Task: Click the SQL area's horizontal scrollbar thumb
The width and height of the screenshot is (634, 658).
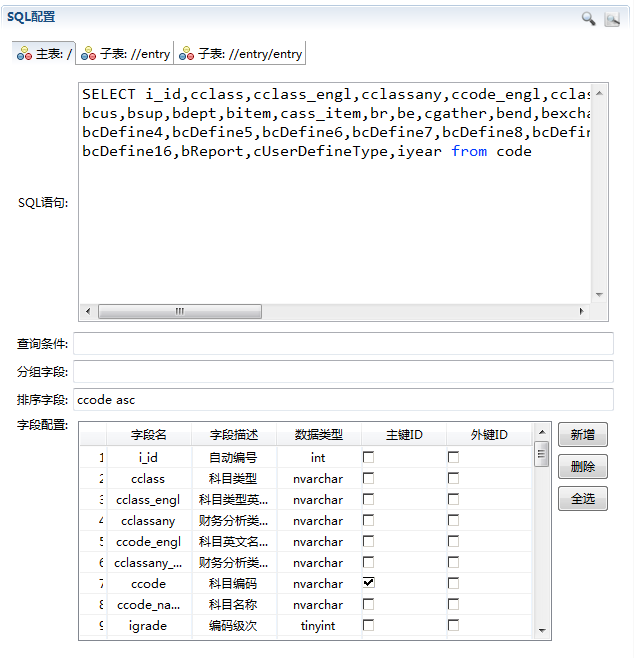Action: [x=180, y=311]
